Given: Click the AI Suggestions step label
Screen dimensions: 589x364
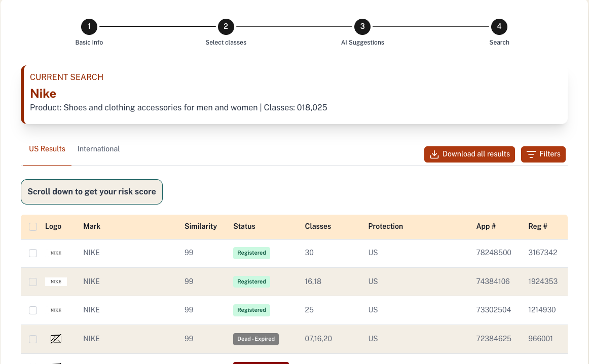Looking at the screenshot, I should (x=362, y=43).
